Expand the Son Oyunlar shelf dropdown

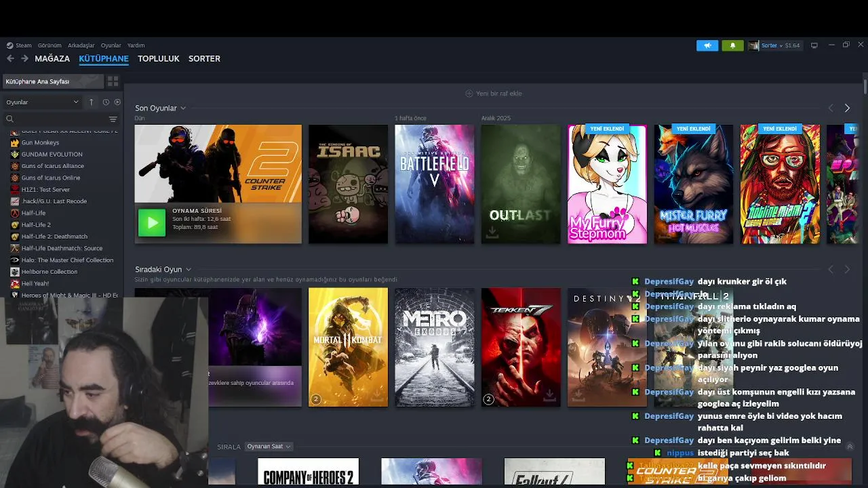pyautogui.click(x=183, y=108)
